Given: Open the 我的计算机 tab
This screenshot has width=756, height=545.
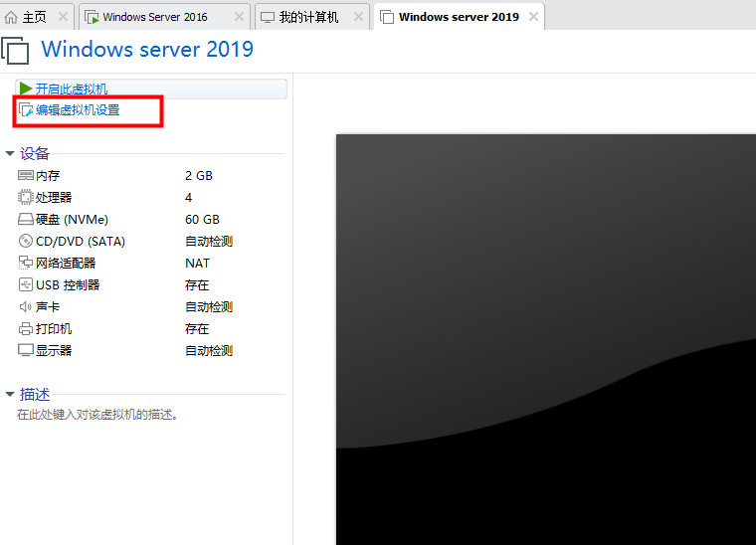Looking at the screenshot, I should coord(312,17).
